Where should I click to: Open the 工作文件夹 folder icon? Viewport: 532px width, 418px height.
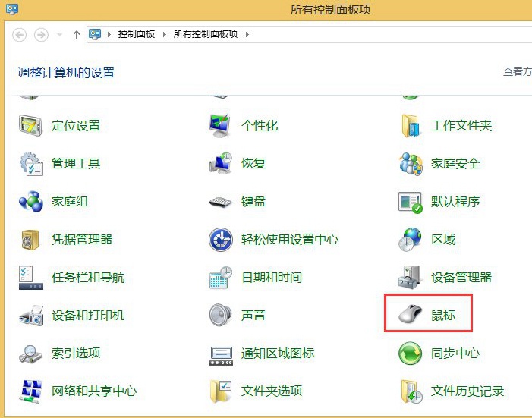pos(411,125)
